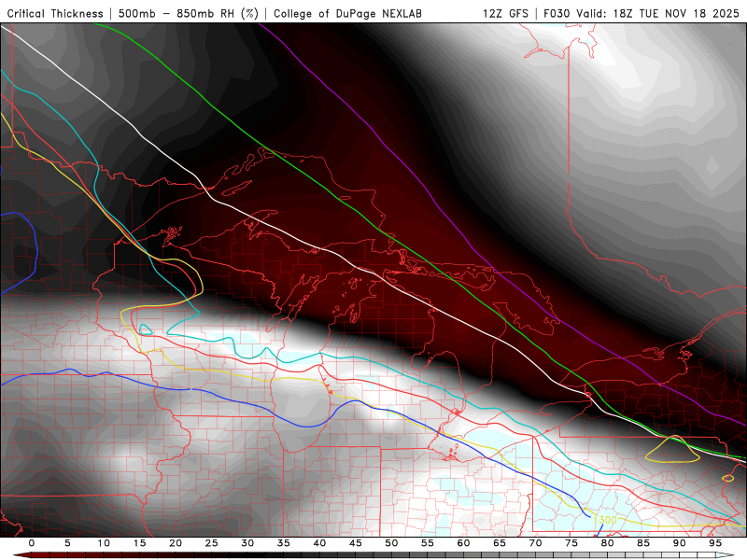Screen dimensions: 747x560
Task: Click the "80" value on the color scale
Action: (x=608, y=543)
